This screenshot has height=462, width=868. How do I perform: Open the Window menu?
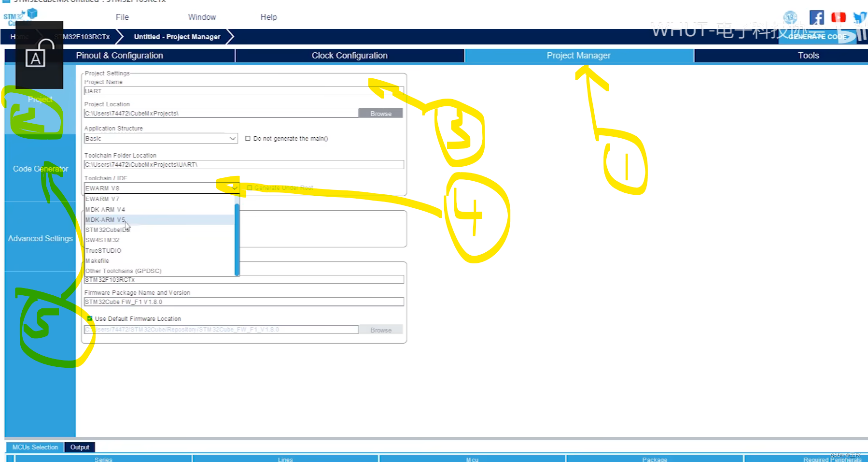click(202, 17)
